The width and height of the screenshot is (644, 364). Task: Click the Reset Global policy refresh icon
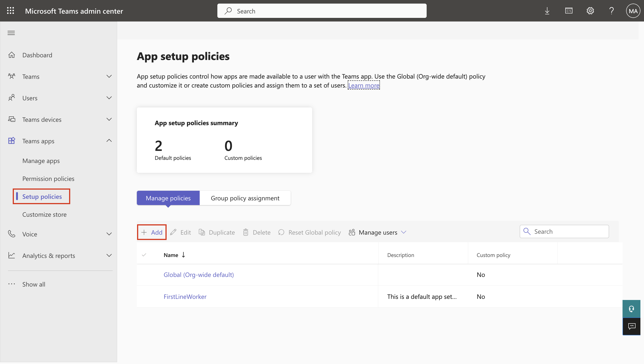281,232
